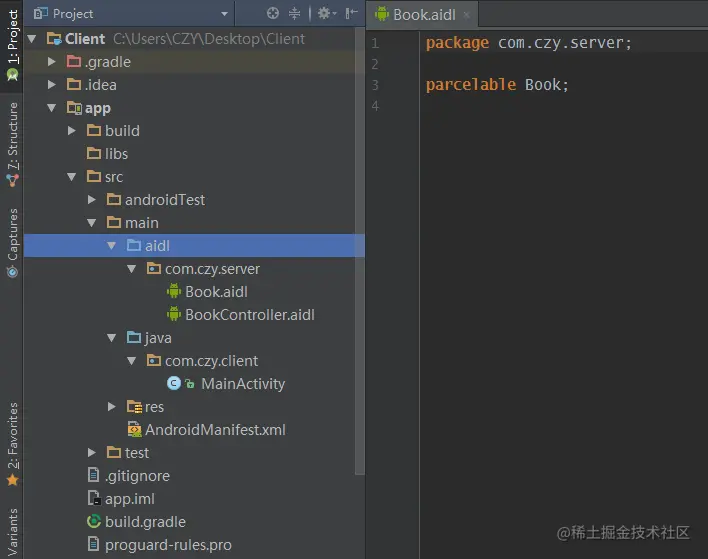Click the red .gradle folder icon
The height and width of the screenshot is (559, 708).
point(74,61)
